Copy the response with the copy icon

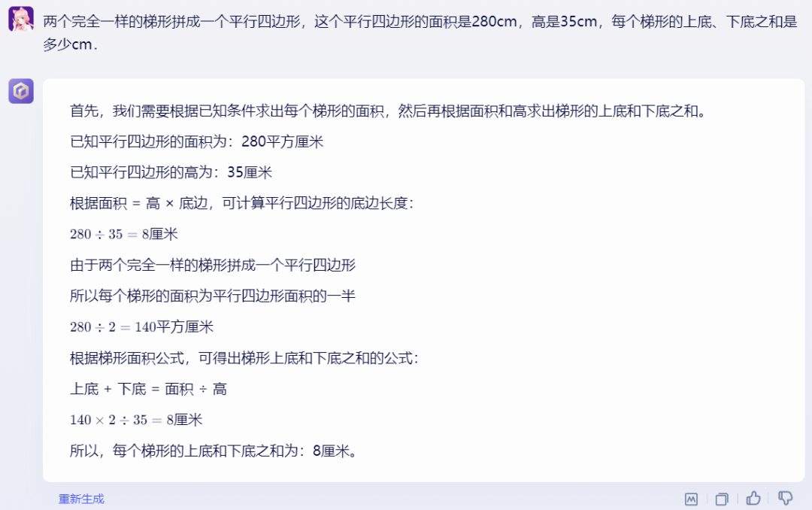point(722,499)
